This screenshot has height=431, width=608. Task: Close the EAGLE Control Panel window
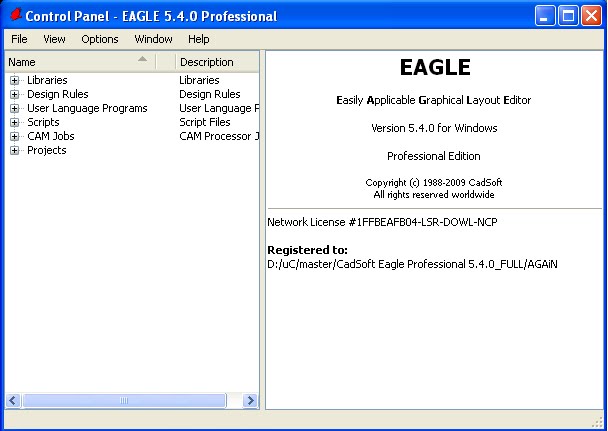591,16
